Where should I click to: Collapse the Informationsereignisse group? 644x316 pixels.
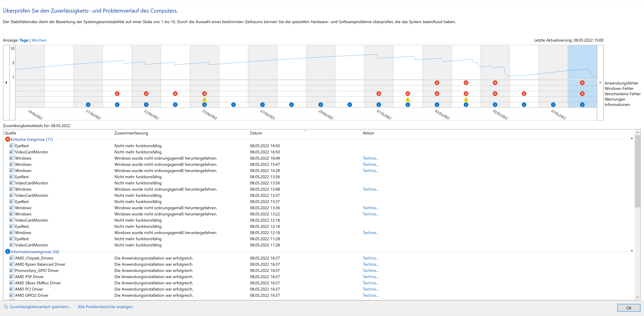pos(632,251)
